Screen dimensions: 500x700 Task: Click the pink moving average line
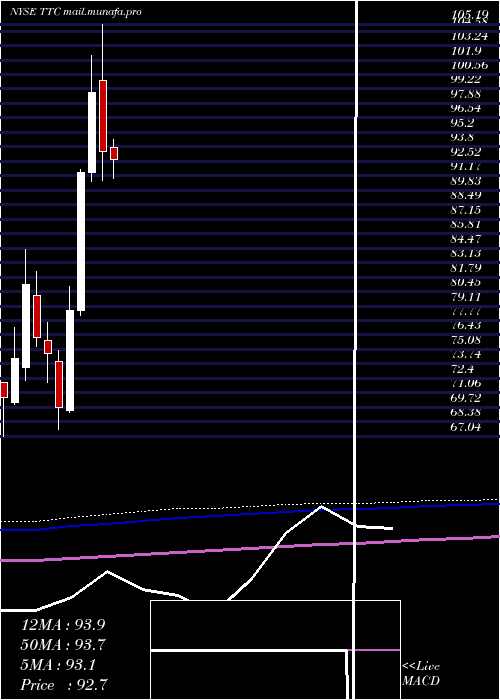pyautogui.click(x=250, y=547)
